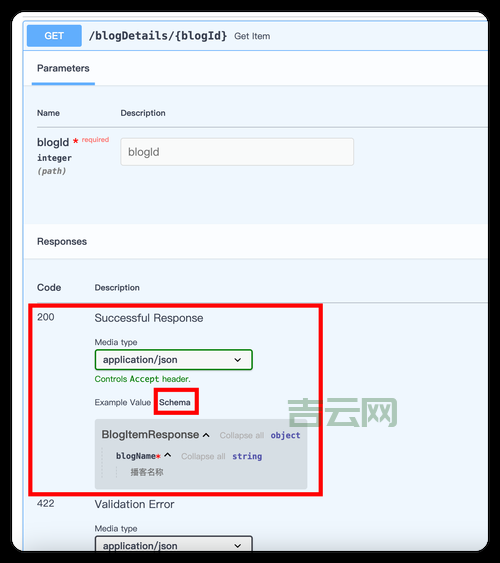
Task: Collapse BlogItemResponse with its chevron
Action: pos(206,435)
